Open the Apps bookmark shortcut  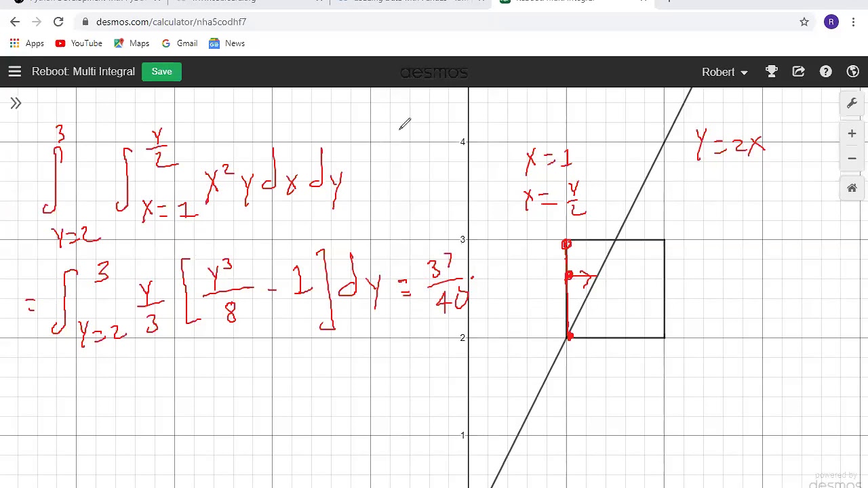[27, 43]
